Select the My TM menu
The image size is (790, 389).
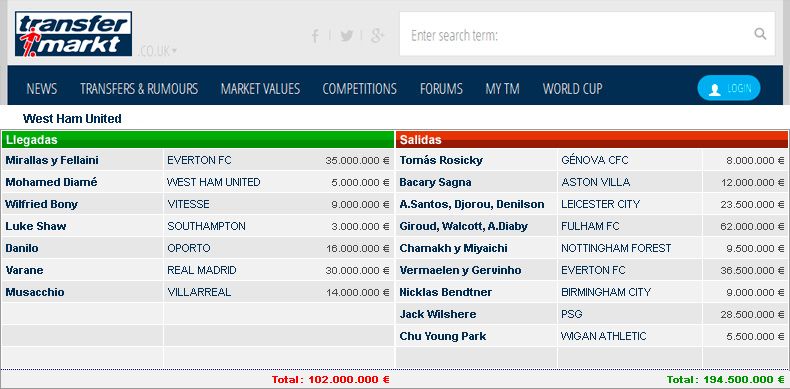502,89
